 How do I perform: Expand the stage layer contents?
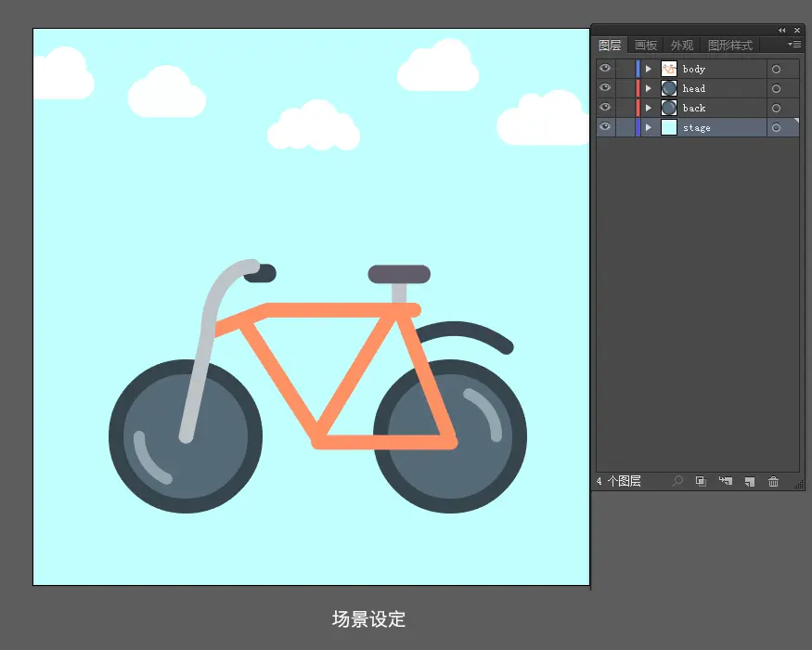click(649, 127)
